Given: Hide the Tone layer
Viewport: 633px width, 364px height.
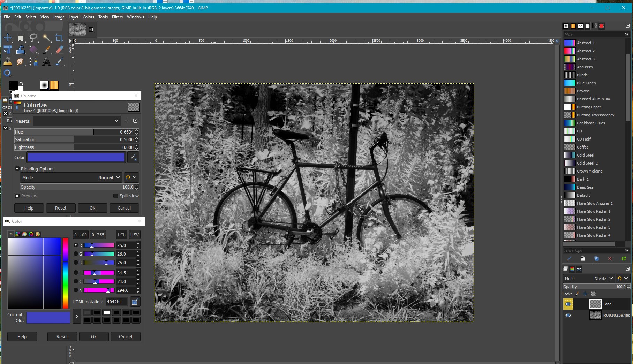Looking at the screenshot, I should click(x=568, y=304).
